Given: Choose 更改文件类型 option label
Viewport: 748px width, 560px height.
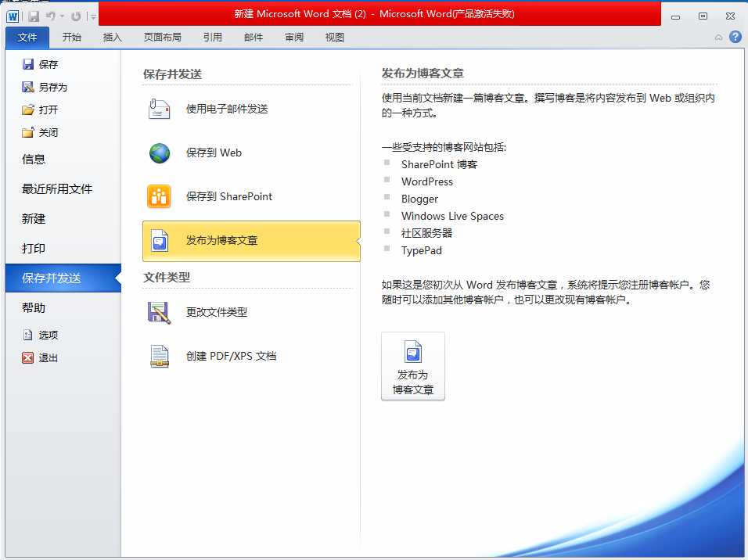Looking at the screenshot, I should point(217,312).
